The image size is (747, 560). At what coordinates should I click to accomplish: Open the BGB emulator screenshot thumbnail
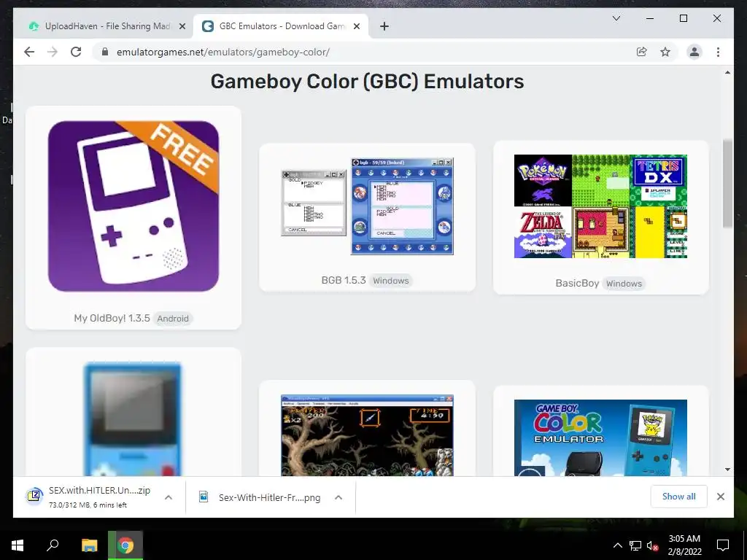pyautogui.click(x=368, y=206)
